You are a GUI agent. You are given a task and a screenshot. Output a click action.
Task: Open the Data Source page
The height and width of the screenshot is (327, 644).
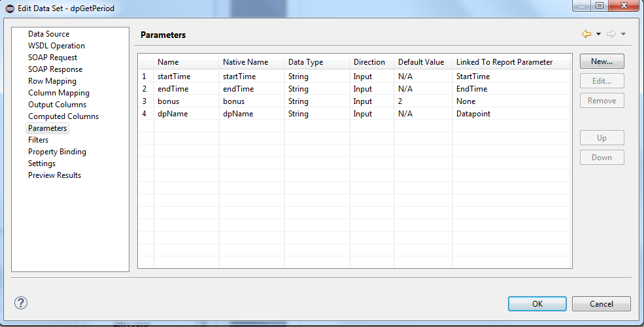pos(48,34)
